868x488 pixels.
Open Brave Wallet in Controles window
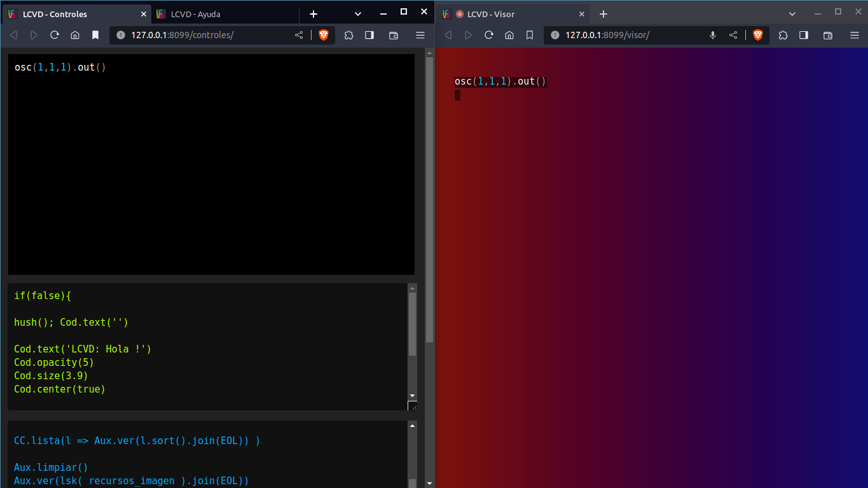tap(393, 35)
